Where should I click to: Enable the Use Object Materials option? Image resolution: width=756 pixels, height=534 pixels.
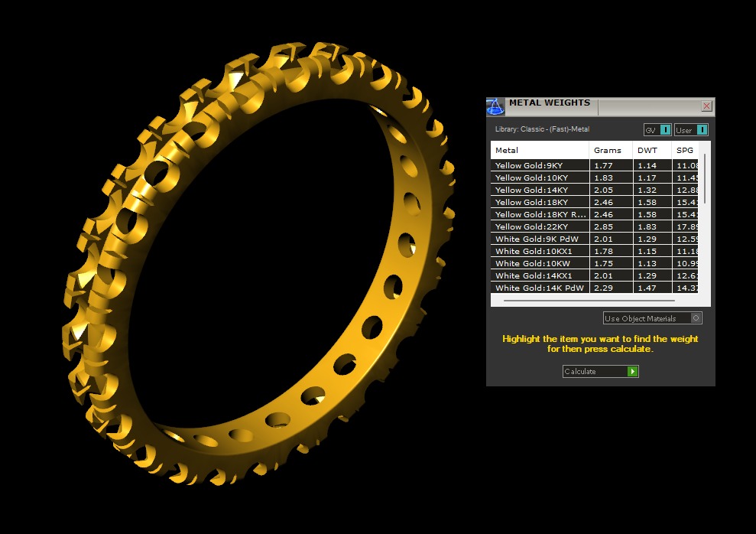click(x=652, y=318)
